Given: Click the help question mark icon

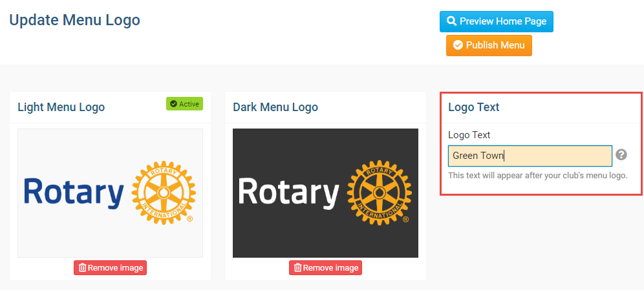Looking at the screenshot, I should (621, 155).
